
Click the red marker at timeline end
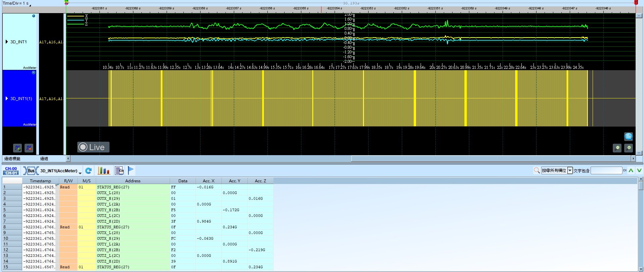pos(636,3)
